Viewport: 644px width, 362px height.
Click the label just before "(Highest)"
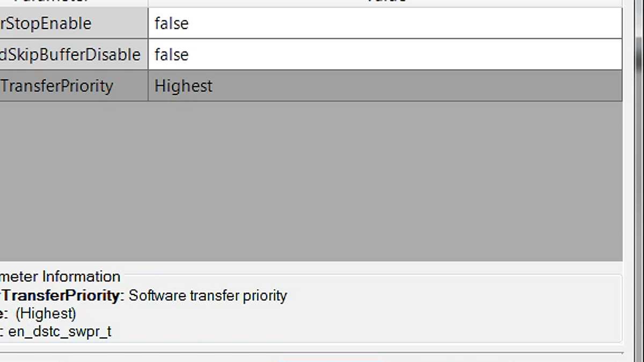coord(4,313)
